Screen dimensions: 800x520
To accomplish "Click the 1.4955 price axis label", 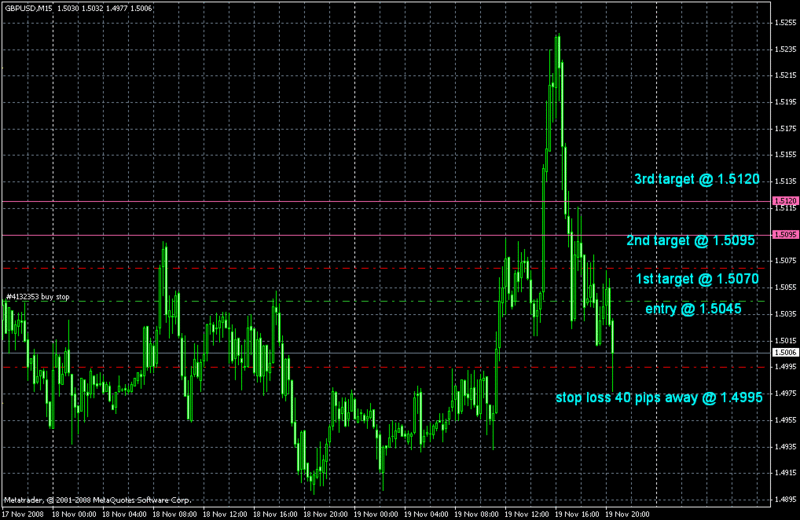I will tap(785, 420).
